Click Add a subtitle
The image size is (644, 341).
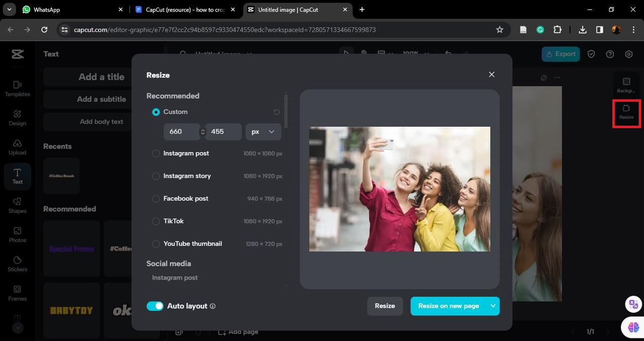tap(102, 99)
